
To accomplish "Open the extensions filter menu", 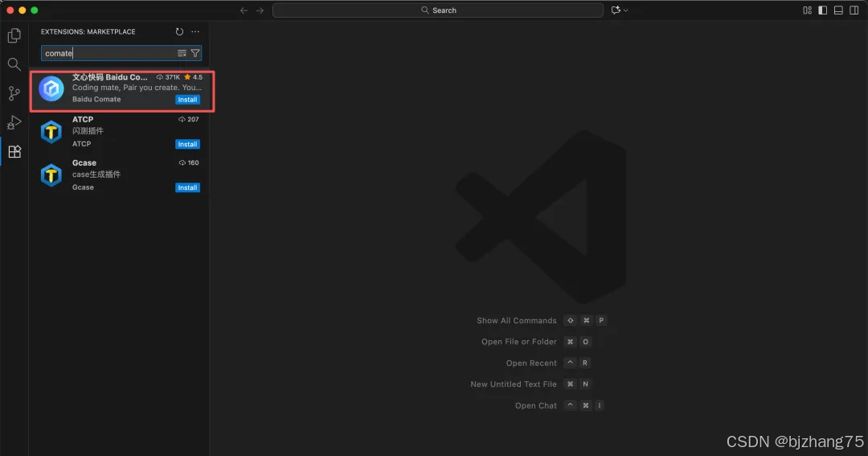I will 195,53.
